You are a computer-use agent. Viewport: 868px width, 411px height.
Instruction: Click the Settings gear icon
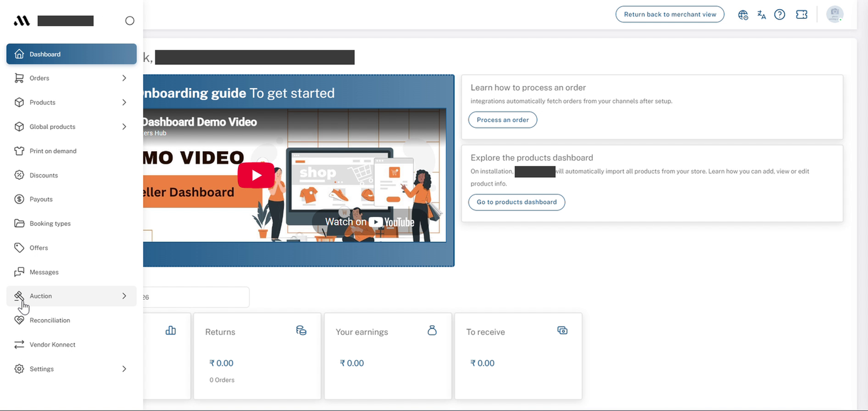(19, 369)
